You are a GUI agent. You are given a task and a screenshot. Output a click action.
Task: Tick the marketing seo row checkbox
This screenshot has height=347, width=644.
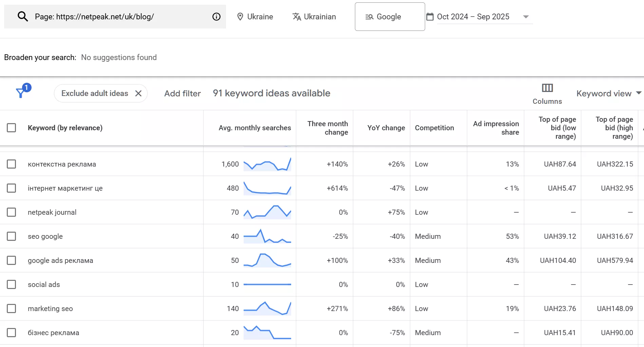coord(12,309)
